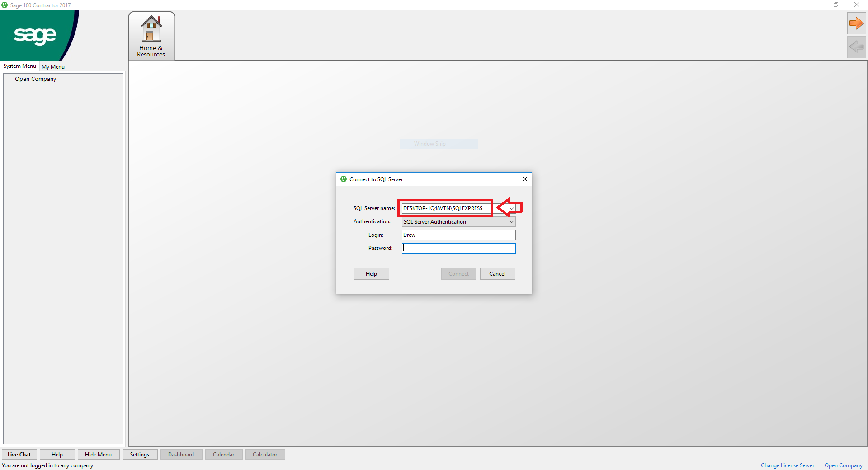Viewport: 868px width, 470px height.
Task: Click into the Password field
Action: (x=458, y=248)
